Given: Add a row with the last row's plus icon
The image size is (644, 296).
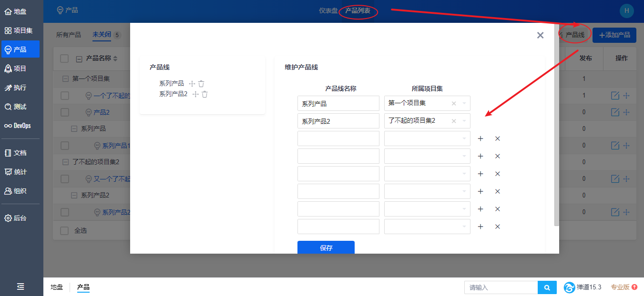Looking at the screenshot, I should pyautogui.click(x=480, y=227).
